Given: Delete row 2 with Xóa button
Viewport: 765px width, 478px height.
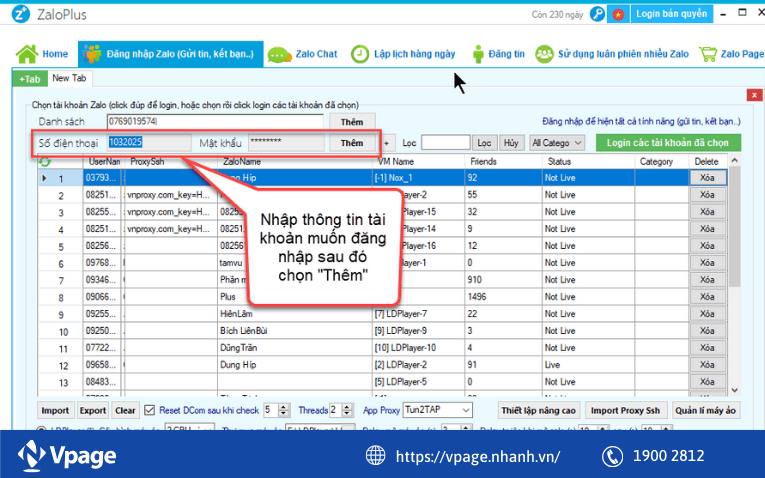Looking at the screenshot, I should click(707, 195).
